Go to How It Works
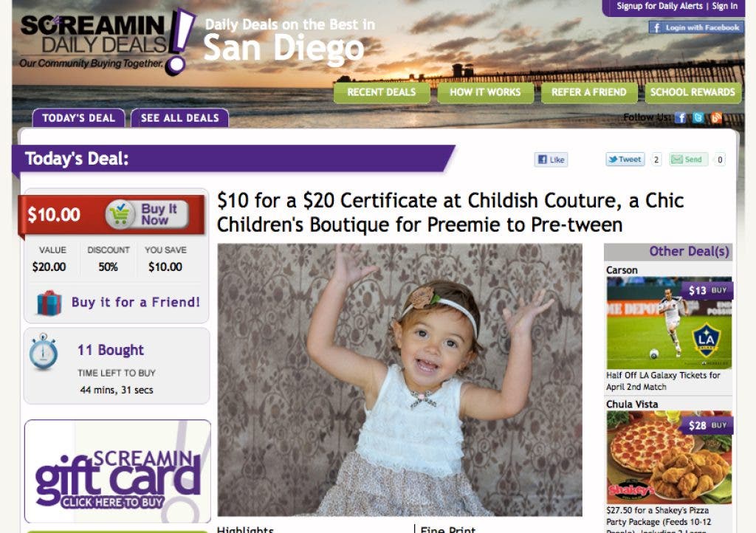 click(x=486, y=92)
